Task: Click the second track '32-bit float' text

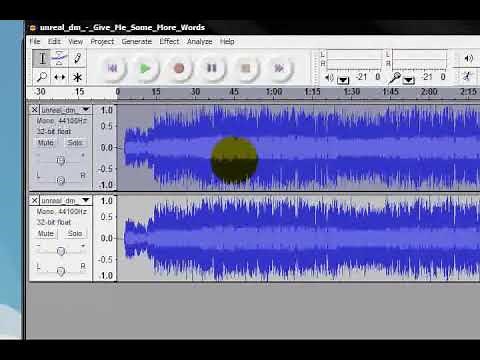Action: pos(54,222)
